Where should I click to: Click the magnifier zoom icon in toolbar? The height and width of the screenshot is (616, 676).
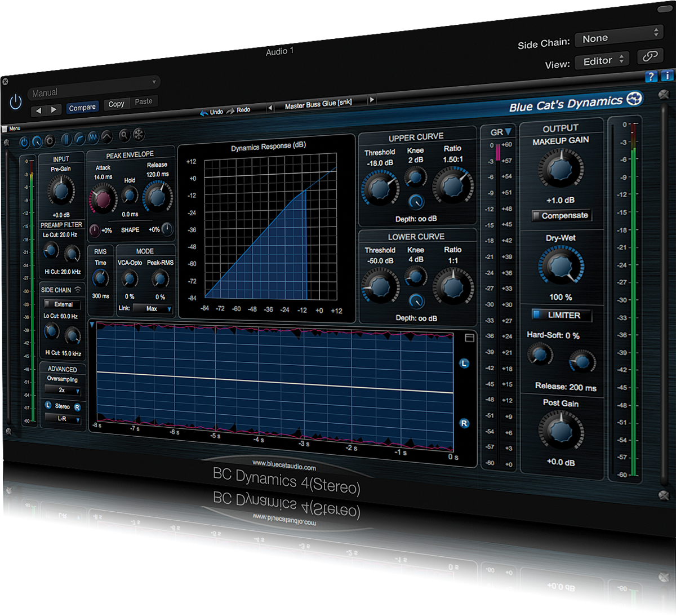coord(124,135)
